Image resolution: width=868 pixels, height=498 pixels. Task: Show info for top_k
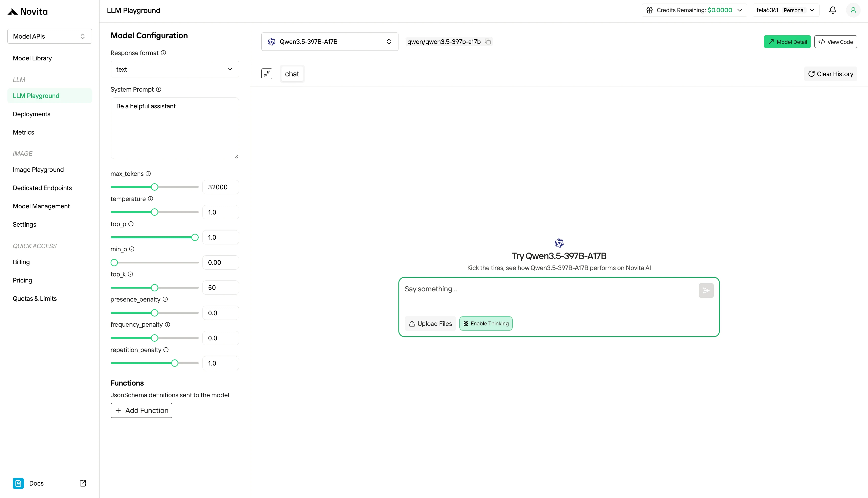point(130,274)
